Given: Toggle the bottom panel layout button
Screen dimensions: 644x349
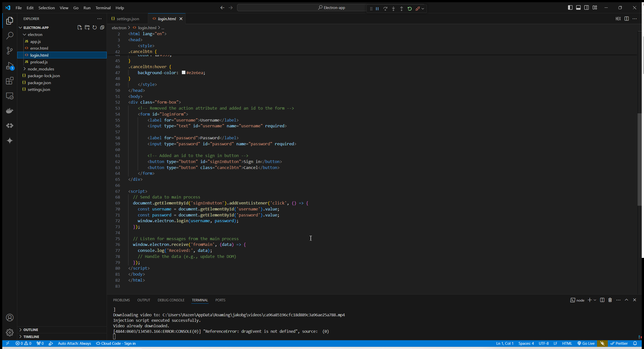Looking at the screenshot, I should [578, 8].
